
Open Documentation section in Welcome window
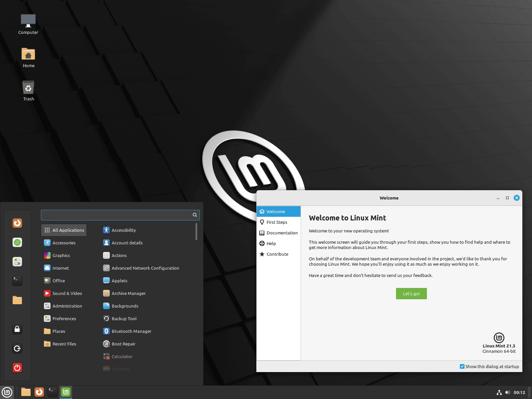(x=279, y=233)
